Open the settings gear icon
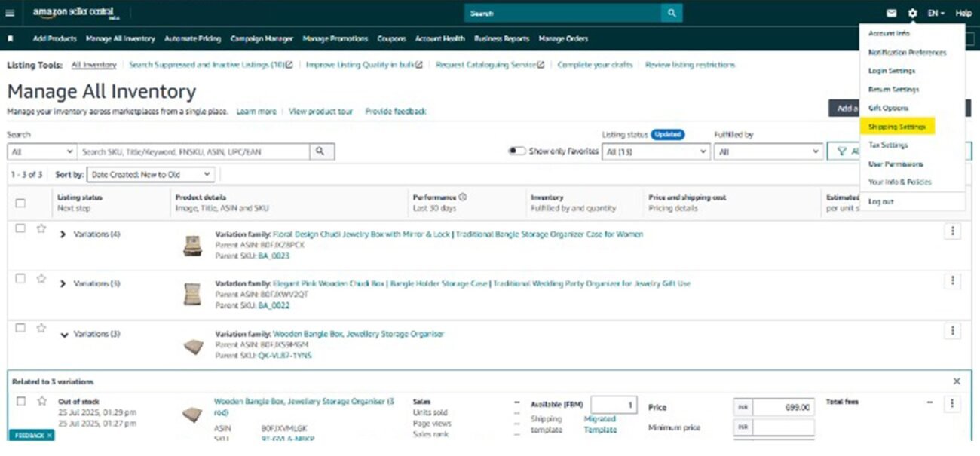The height and width of the screenshot is (456, 980). click(x=913, y=14)
